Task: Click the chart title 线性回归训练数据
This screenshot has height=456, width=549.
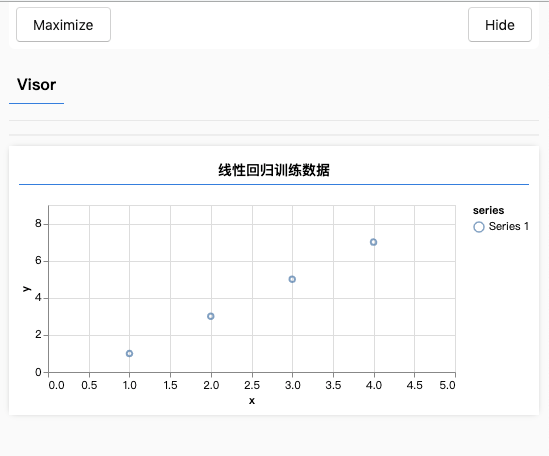Action: [274, 170]
